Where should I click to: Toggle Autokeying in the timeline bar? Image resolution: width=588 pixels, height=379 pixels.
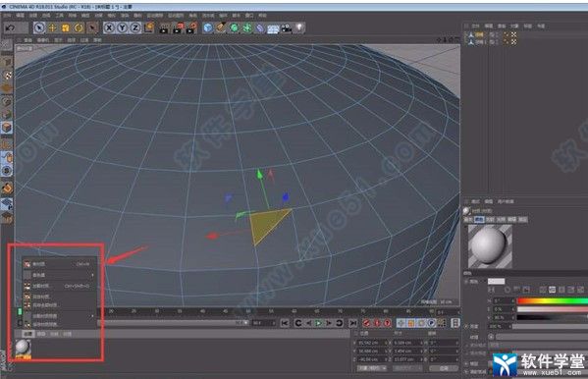377,323
